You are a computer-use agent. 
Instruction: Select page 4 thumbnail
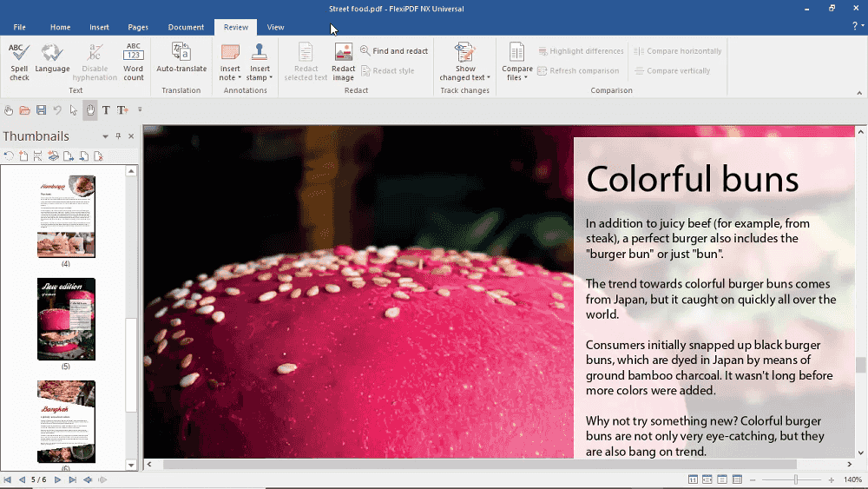66,216
